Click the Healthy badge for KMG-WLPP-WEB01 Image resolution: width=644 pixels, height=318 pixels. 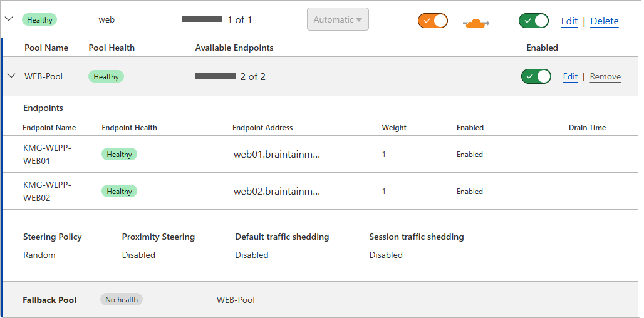point(119,155)
